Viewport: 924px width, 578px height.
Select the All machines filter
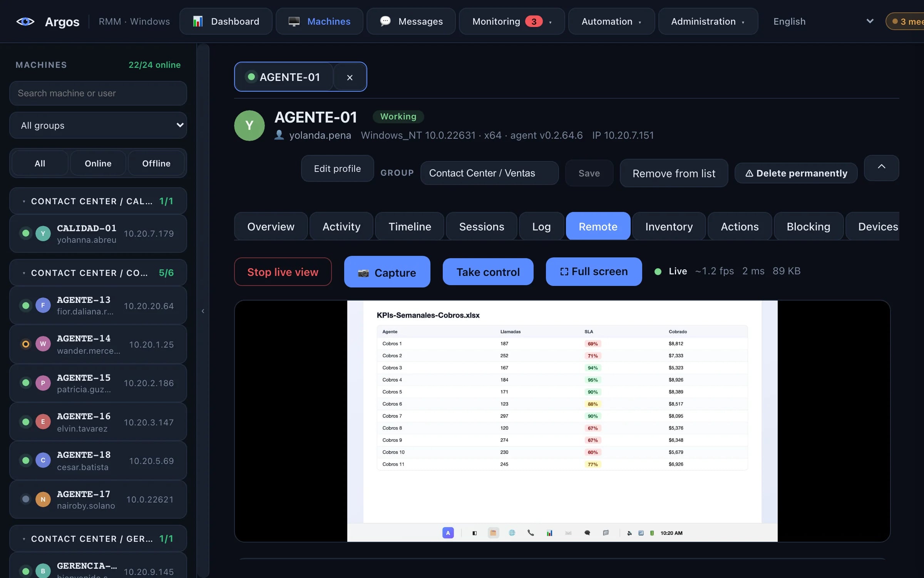[x=40, y=163]
